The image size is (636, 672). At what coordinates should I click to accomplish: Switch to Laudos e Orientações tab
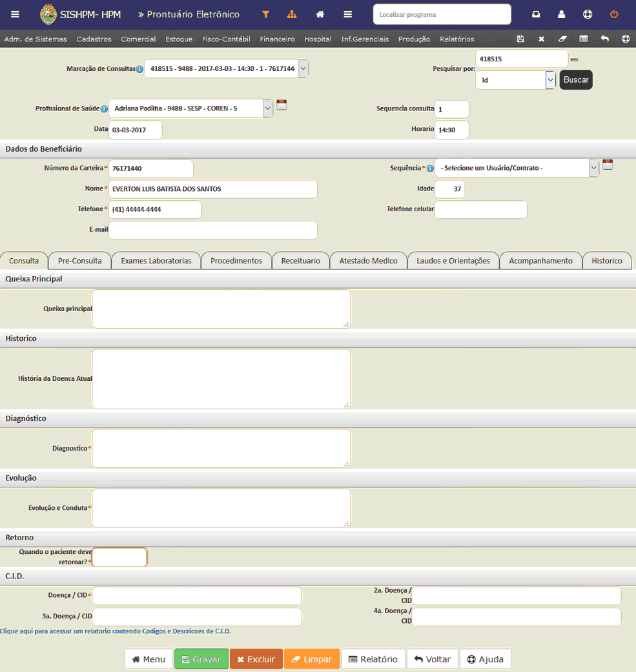(x=453, y=261)
